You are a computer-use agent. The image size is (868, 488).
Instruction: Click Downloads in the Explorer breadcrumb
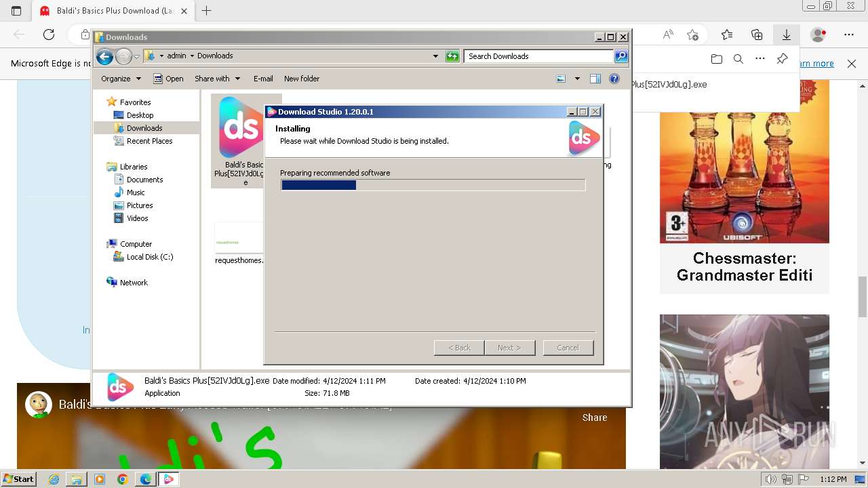point(215,56)
